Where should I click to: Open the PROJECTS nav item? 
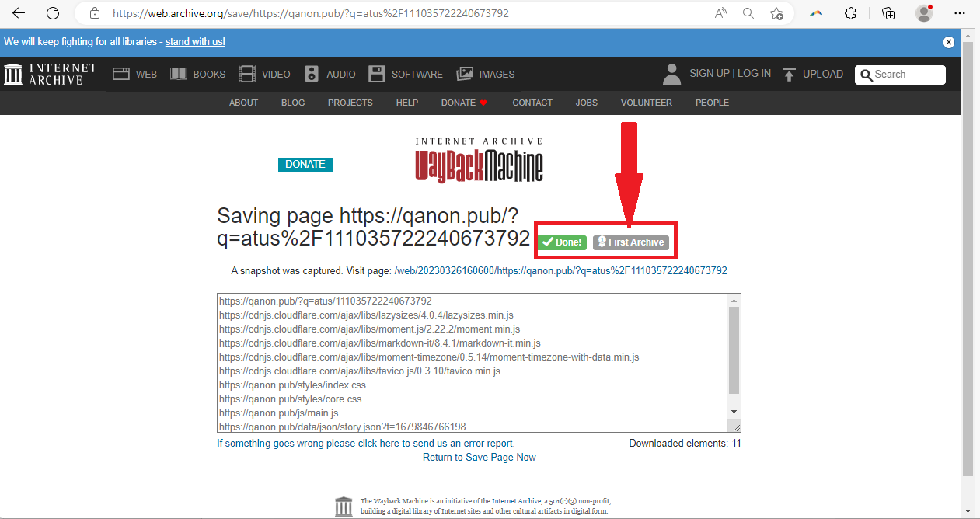[x=350, y=103]
